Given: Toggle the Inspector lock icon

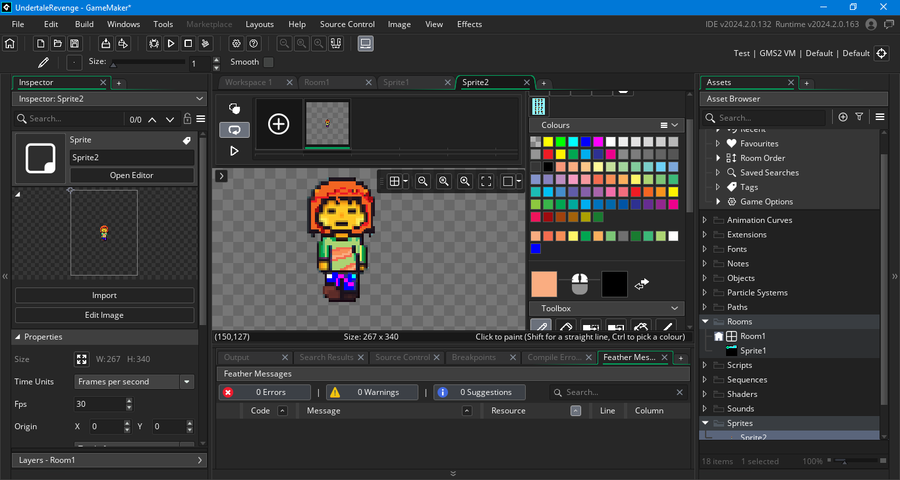Looking at the screenshot, I should (x=187, y=119).
